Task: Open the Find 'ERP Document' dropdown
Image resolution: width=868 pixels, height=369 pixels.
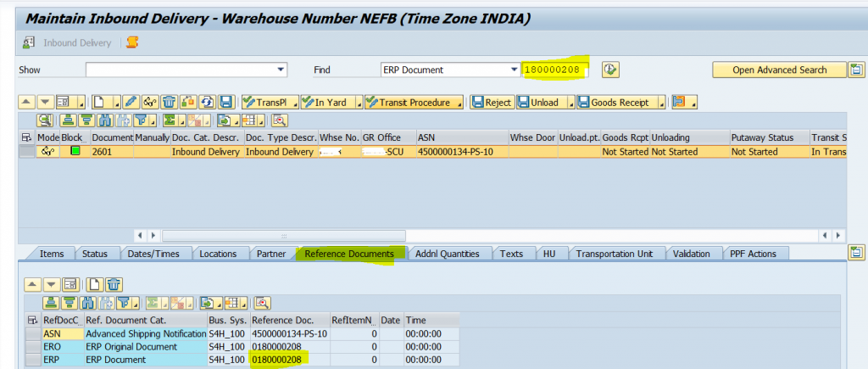Action: [513, 70]
